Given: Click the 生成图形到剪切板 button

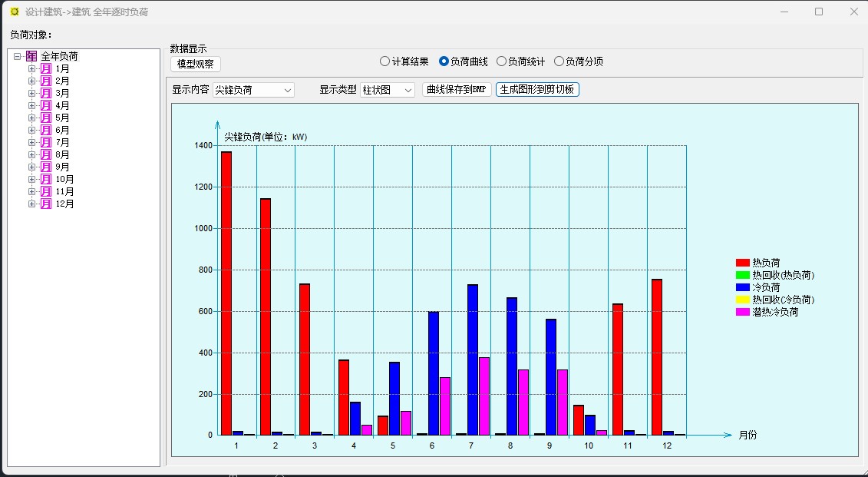Looking at the screenshot, I should (x=537, y=90).
